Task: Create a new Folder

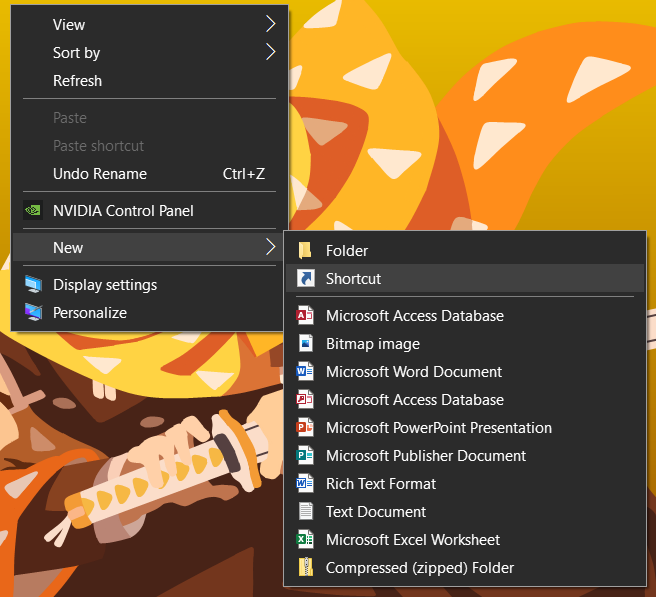Action: point(465,251)
